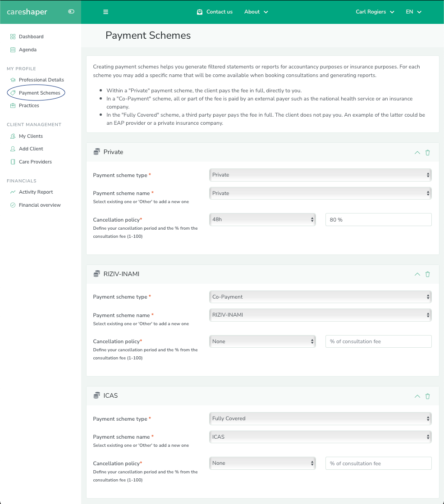
Task: Click the Contact us link
Action: coord(215,12)
